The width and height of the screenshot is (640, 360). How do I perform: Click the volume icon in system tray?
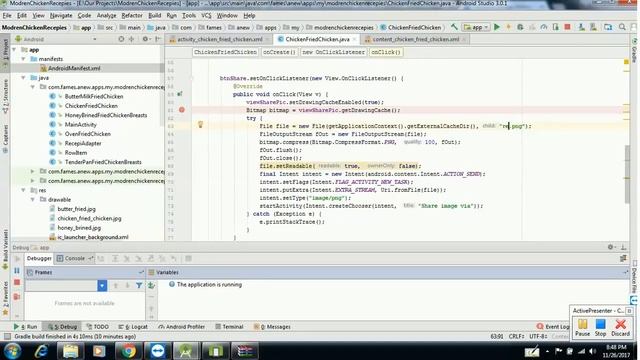tap(593, 351)
